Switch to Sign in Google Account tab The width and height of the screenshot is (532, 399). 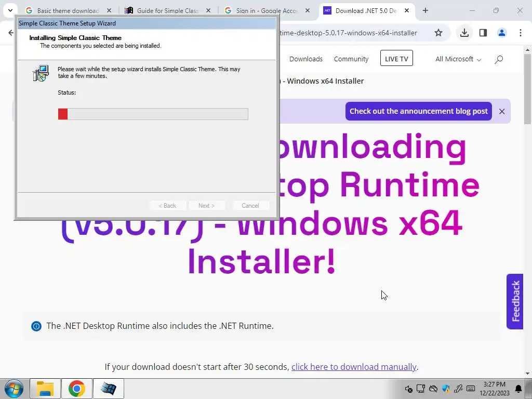pos(267,10)
